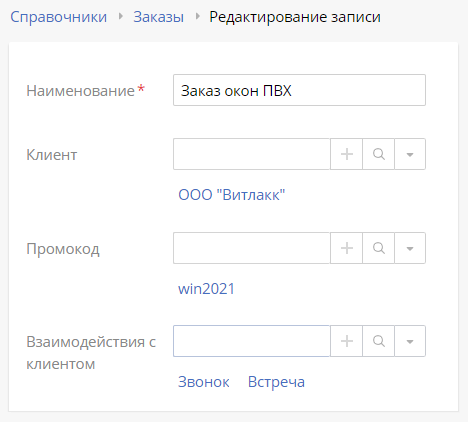Viewport: 468px width, 422px height.
Task: Focus the Наименование text field
Action: 299,90
